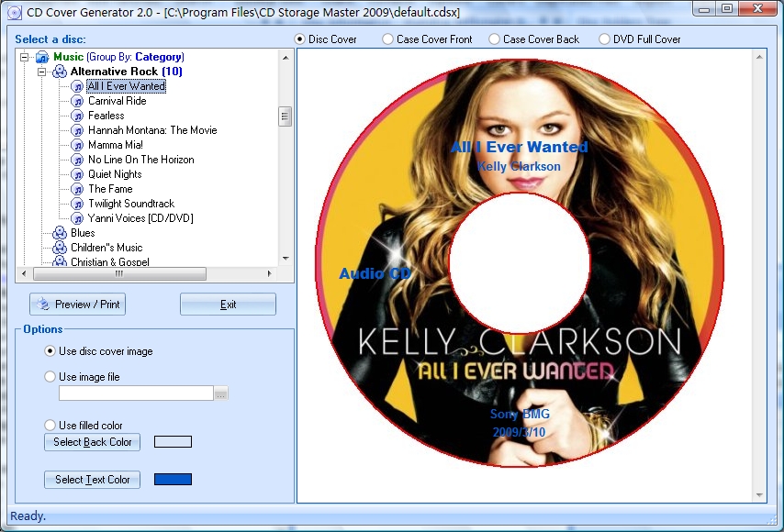Image resolution: width=784 pixels, height=532 pixels.
Task: Click the Music root folder icon
Action: click(42, 57)
